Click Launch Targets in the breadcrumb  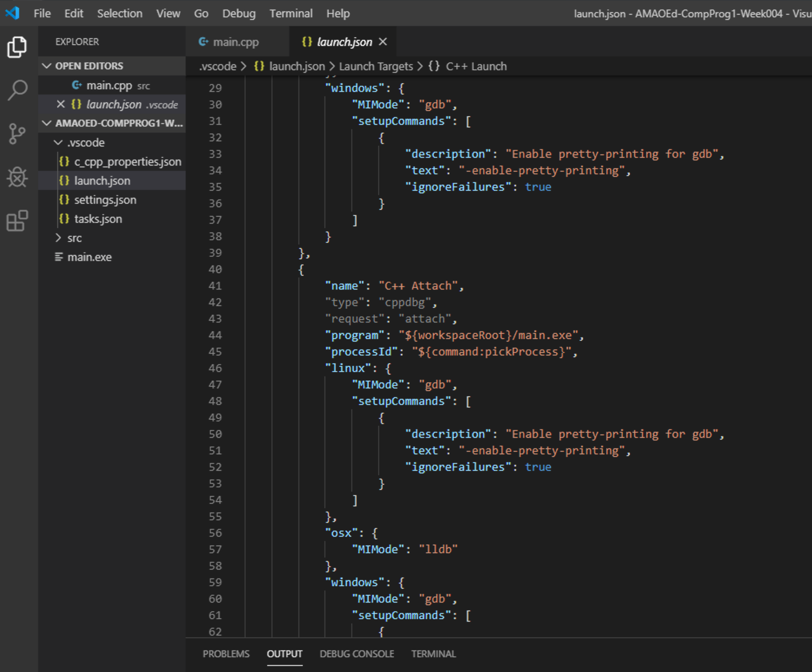coord(376,66)
